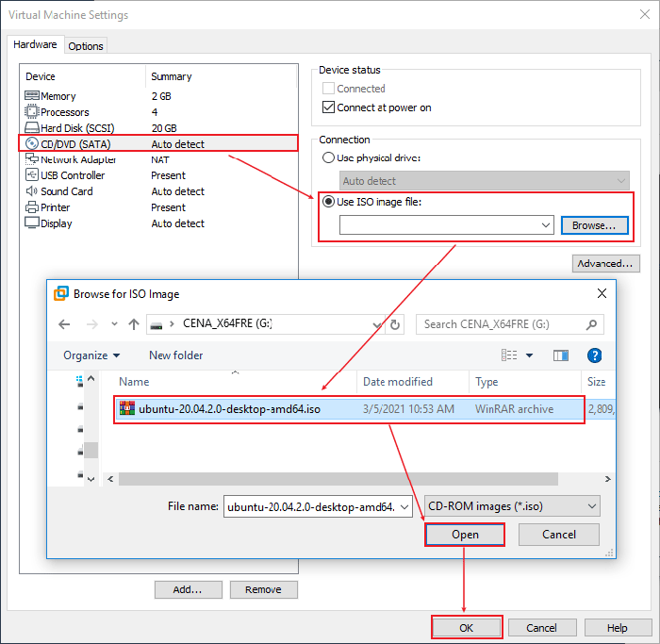Click the Browse... button
Image resolution: width=660 pixels, height=644 pixels.
pyautogui.click(x=594, y=225)
